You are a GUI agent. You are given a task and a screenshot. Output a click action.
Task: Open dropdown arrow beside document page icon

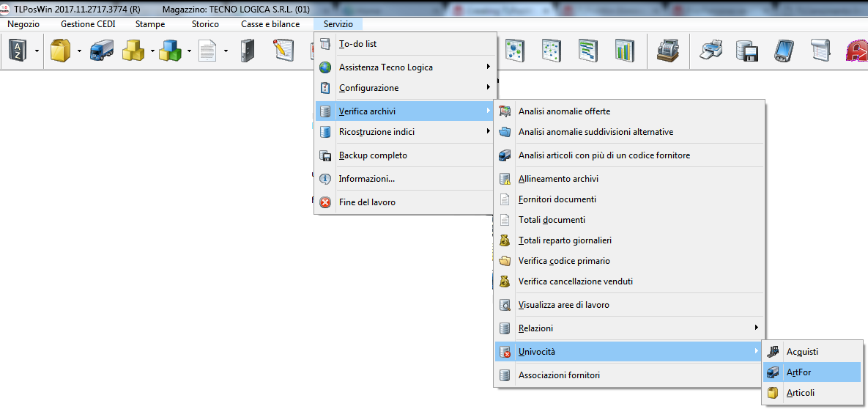226,51
